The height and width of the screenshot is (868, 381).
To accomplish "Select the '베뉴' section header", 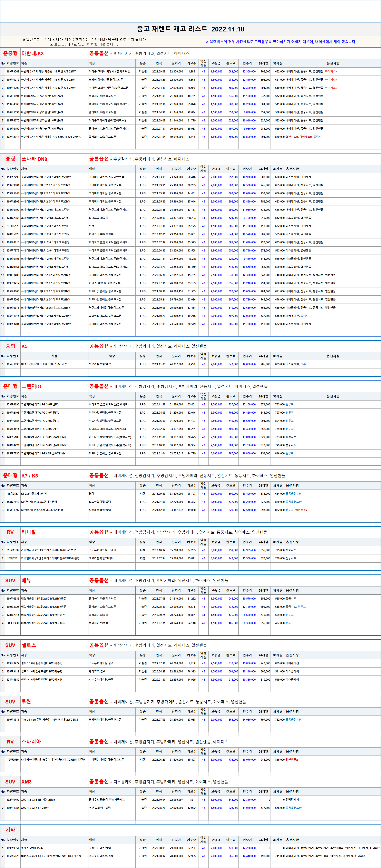I will coord(26,581).
